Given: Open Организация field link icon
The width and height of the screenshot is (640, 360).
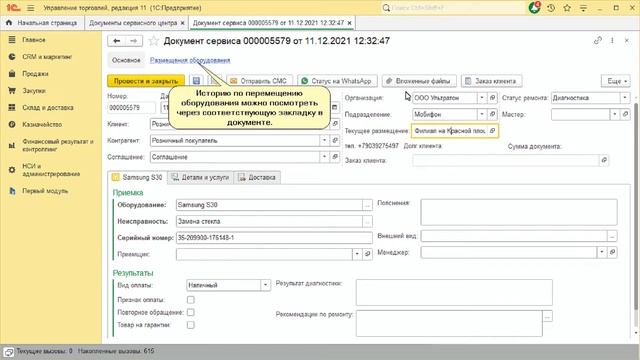Looking at the screenshot, I should click(493, 98).
